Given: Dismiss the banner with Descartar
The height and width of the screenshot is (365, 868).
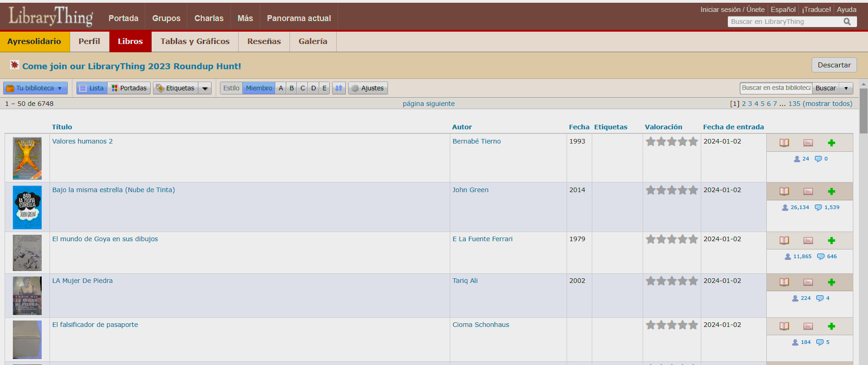Looking at the screenshot, I should tap(834, 65).
